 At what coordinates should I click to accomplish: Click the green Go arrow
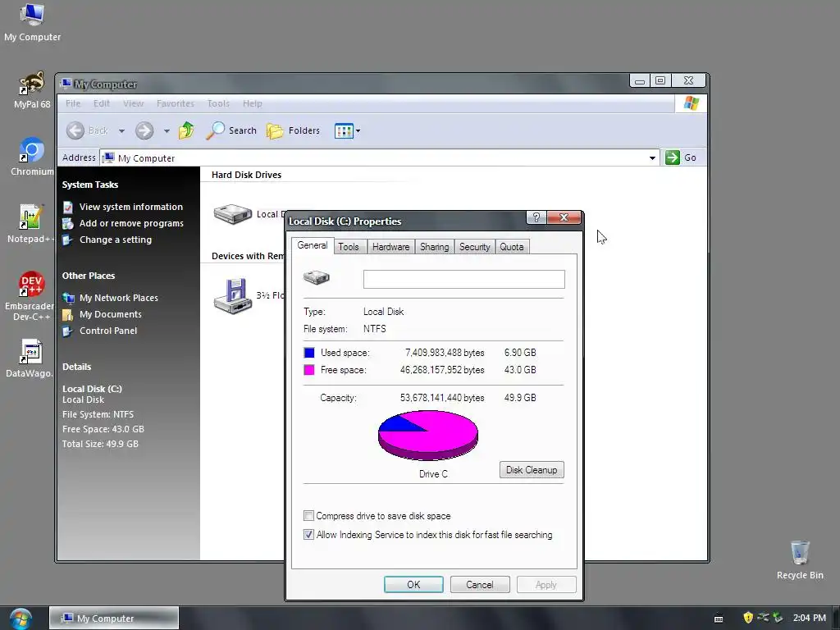pyautogui.click(x=673, y=157)
